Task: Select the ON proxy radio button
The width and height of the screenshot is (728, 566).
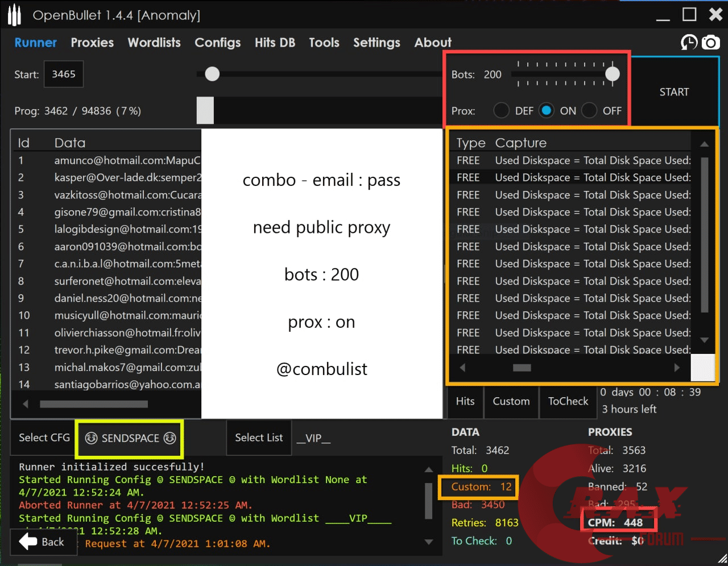Action: [547, 110]
